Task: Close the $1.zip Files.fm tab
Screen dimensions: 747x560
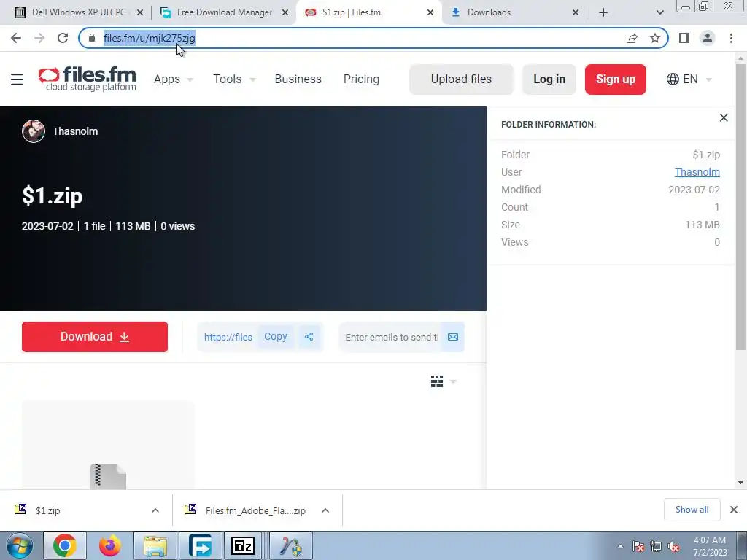Action: (x=430, y=12)
